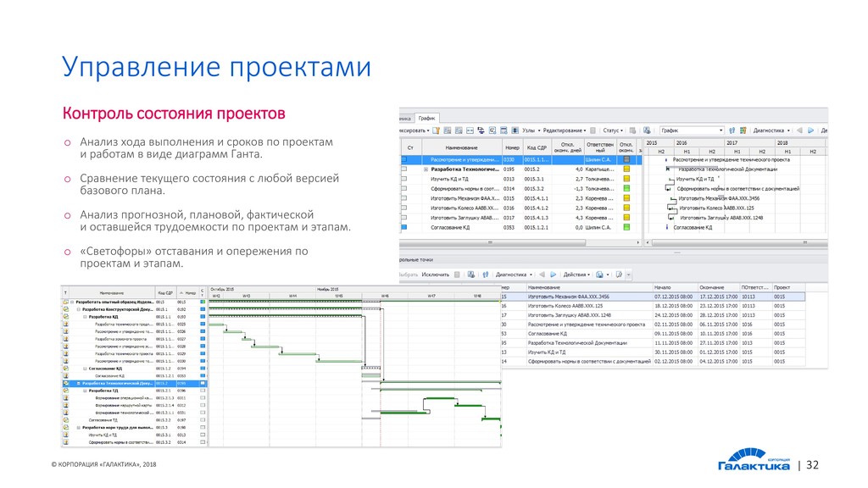
Task: Expand Разработка норм труда tree node
Action: click(x=79, y=428)
